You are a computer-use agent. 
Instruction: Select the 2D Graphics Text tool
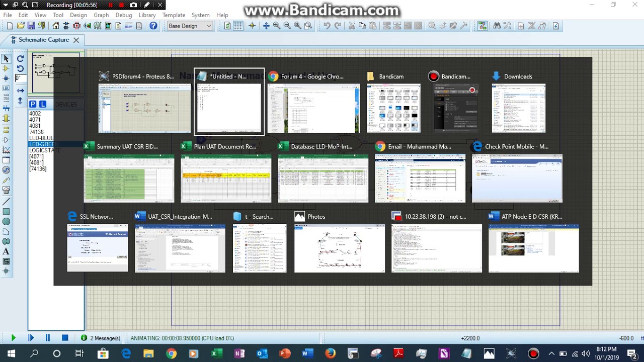click(6, 251)
